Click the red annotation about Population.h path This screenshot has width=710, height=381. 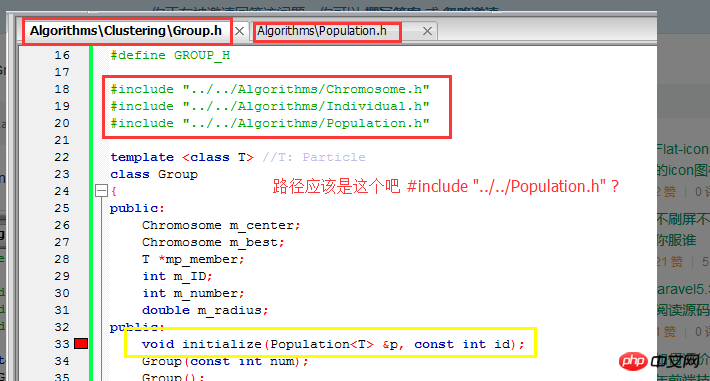click(x=446, y=186)
